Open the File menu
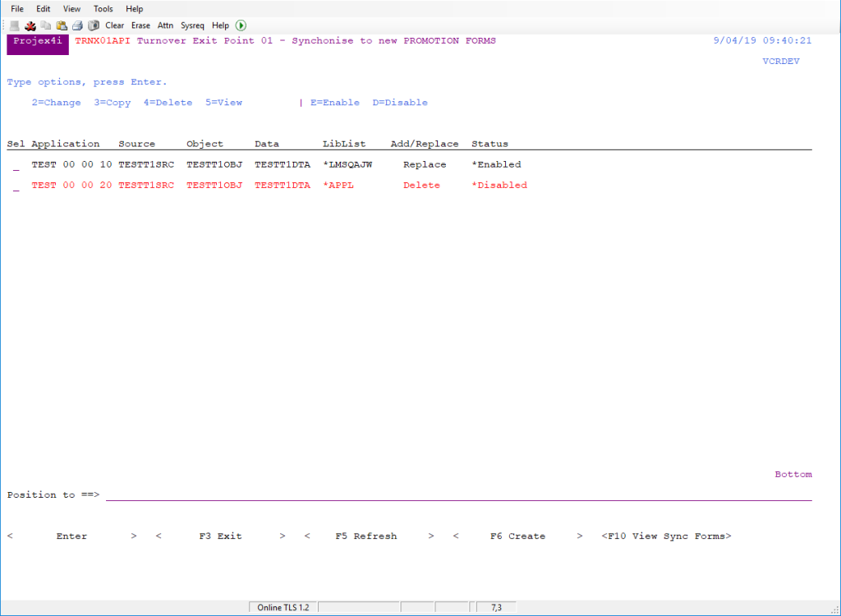Screen dimensions: 841x616 click(x=17, y=8)
